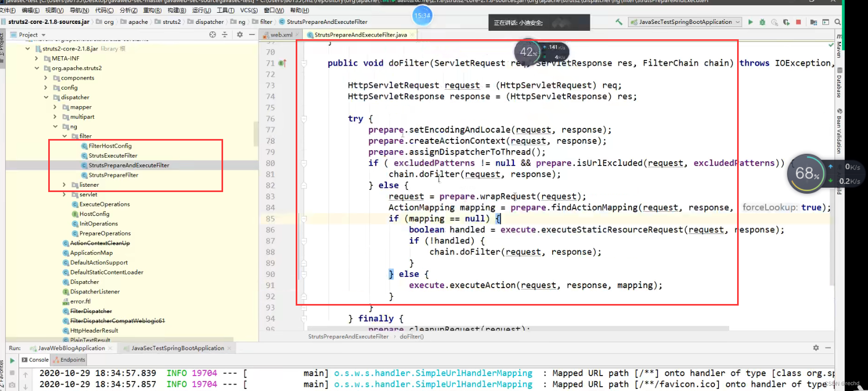
Task: Collapse the org.apache.struts2 package
Action: coord(37,68)
